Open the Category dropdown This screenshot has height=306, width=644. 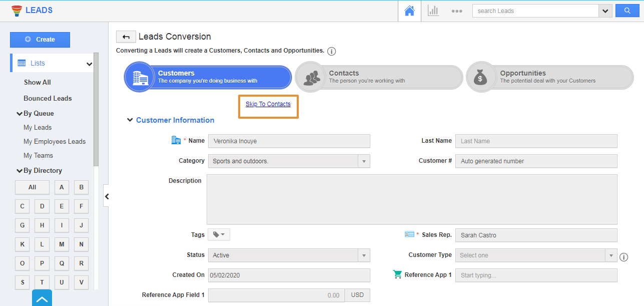pyautogui.click(x=364, y=161)
